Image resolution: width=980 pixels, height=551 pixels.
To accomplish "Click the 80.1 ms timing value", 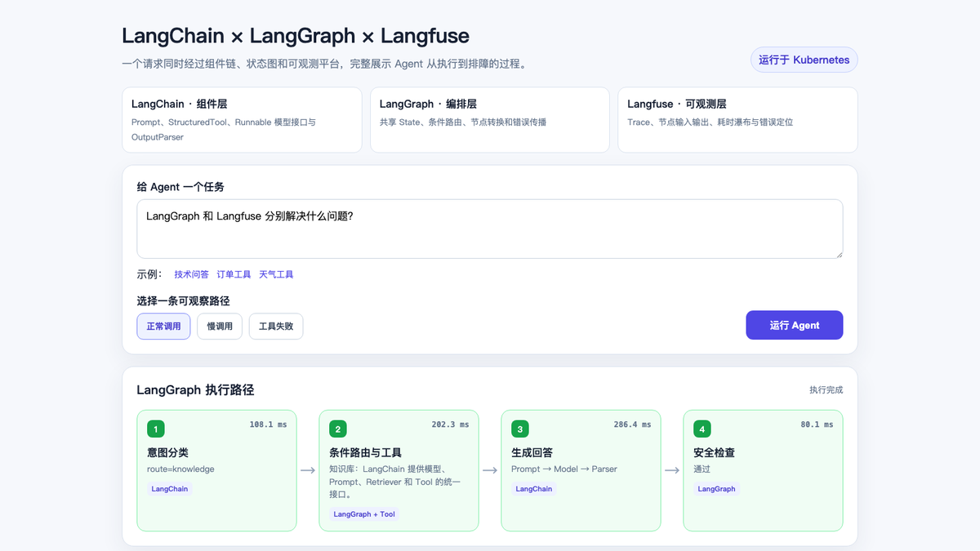I will tap(817, 424).
